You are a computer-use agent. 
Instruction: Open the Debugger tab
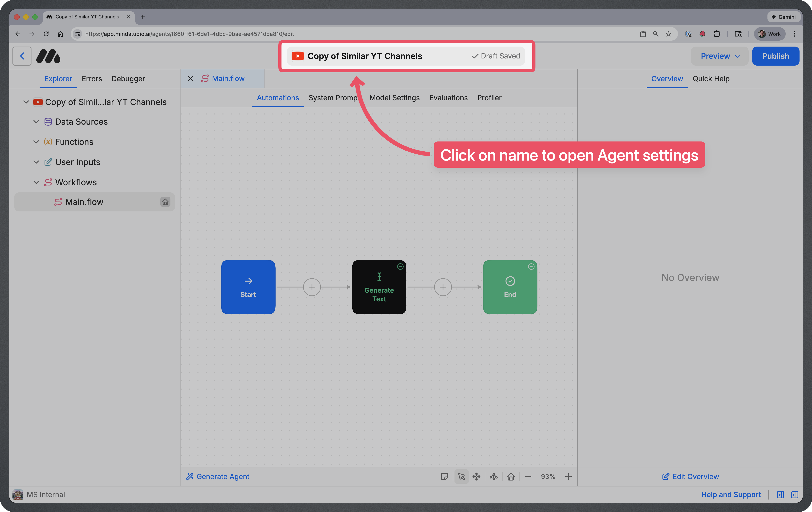point(128,79)
